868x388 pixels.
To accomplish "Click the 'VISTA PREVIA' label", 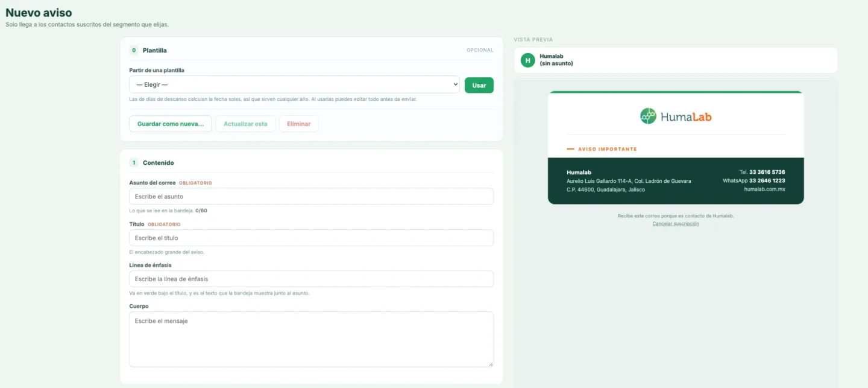I will click(533, 40).
